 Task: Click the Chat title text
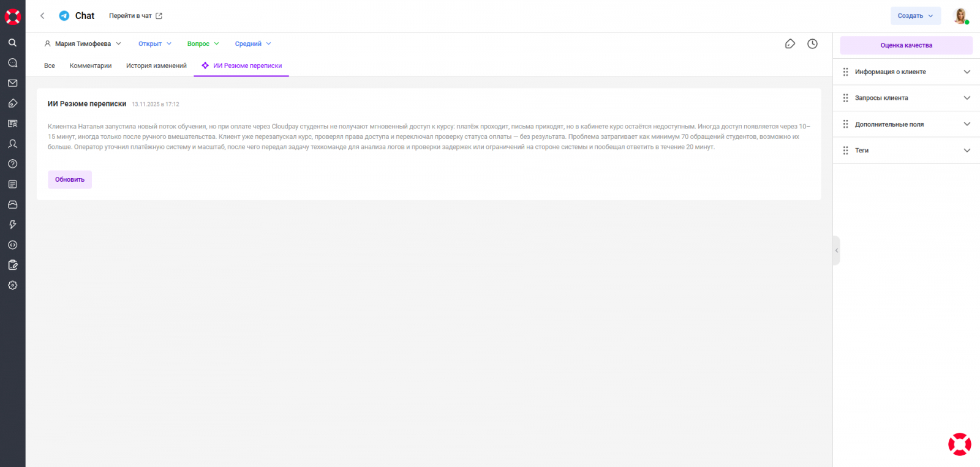click(x=85, y=16)
